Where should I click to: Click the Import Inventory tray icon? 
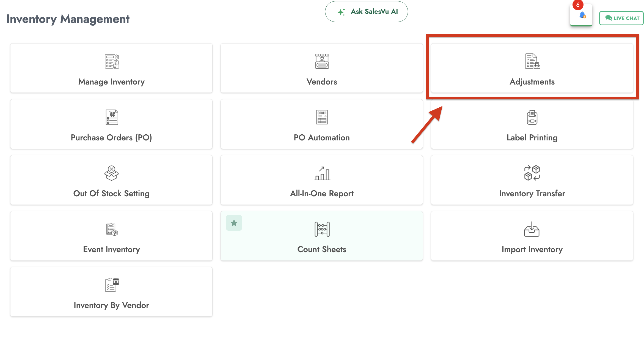tap(532, 229)
